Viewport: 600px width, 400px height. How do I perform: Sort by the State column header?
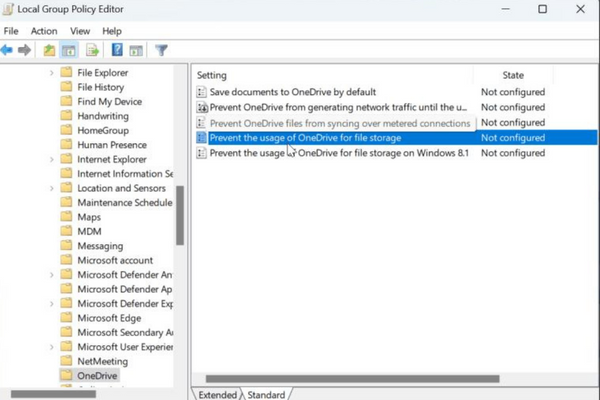click(x=513, y=75)
